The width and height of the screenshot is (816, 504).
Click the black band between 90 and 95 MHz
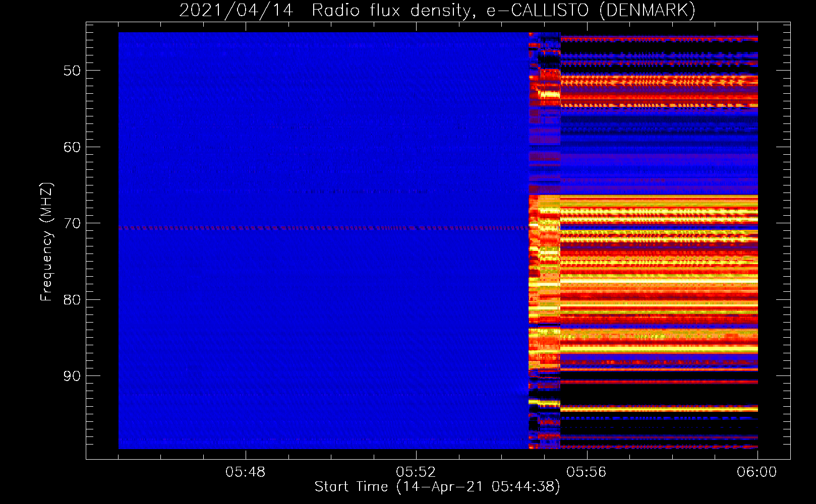659,394
